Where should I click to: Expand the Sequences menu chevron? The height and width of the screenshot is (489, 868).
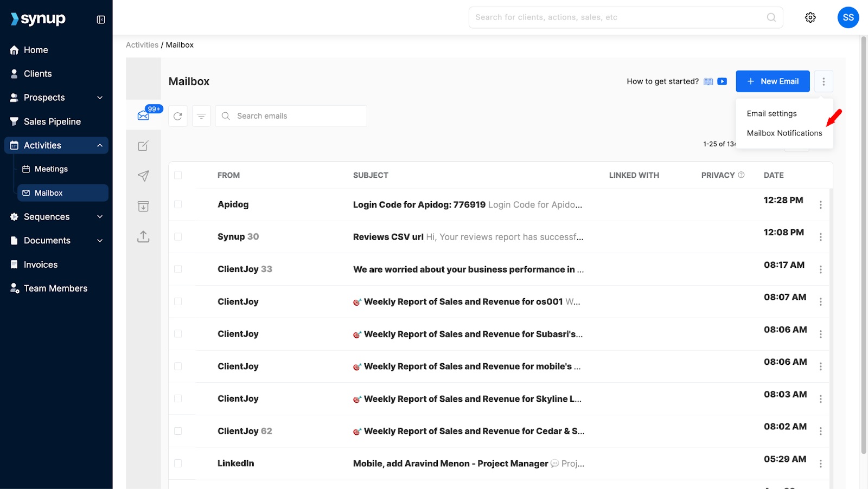click(100, 217)
